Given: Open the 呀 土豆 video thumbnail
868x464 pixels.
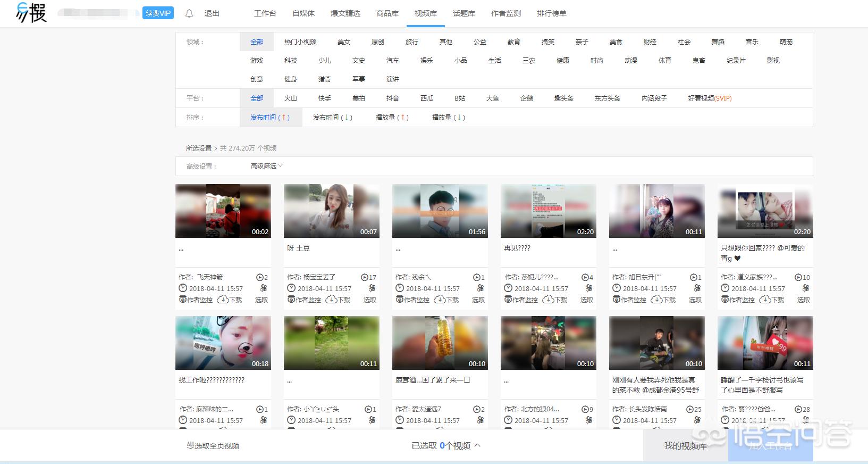Looking at the screenshot, I should (x=332, y=211).
